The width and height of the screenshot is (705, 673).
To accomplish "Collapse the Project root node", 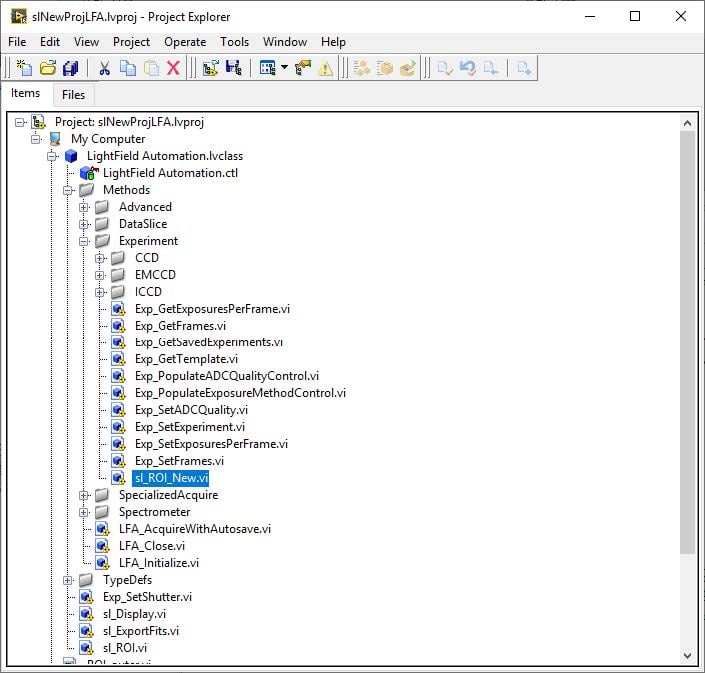I will (19, 122).
